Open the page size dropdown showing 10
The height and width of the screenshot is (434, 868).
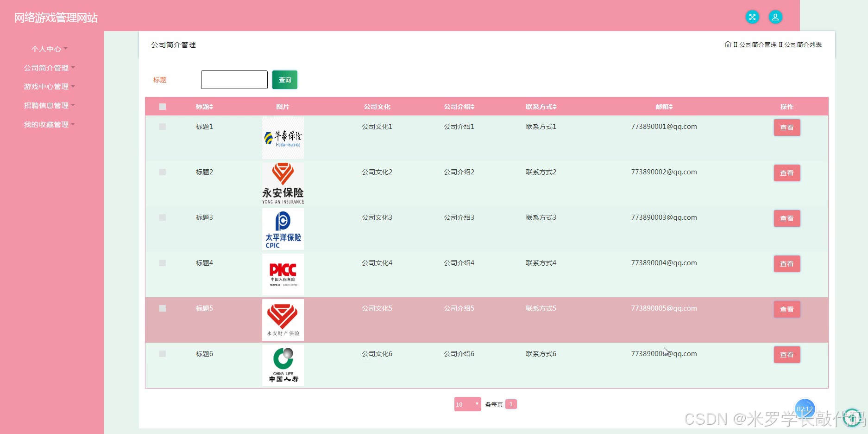click(x=467, y=404)
